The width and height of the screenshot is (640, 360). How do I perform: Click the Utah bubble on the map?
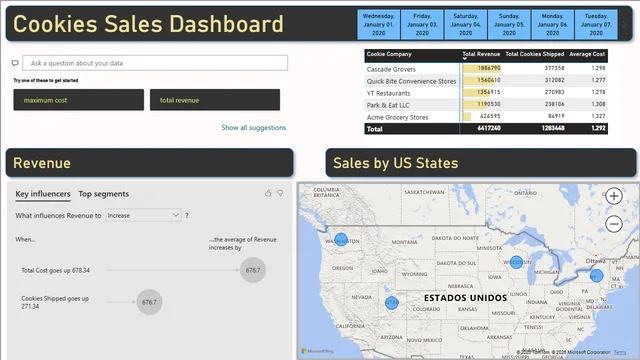click(x=392, y=303)
